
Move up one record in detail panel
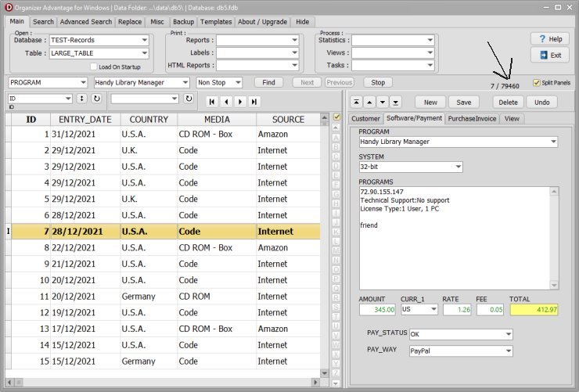369,102
